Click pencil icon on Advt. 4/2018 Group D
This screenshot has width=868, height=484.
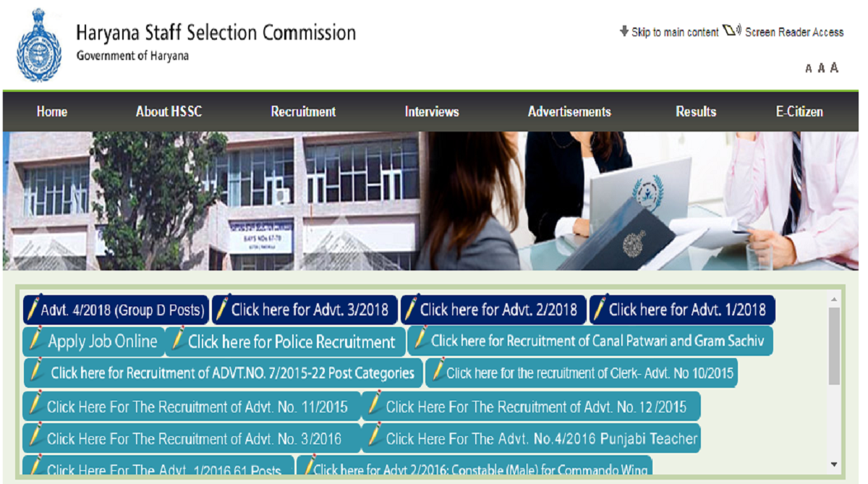33,308
